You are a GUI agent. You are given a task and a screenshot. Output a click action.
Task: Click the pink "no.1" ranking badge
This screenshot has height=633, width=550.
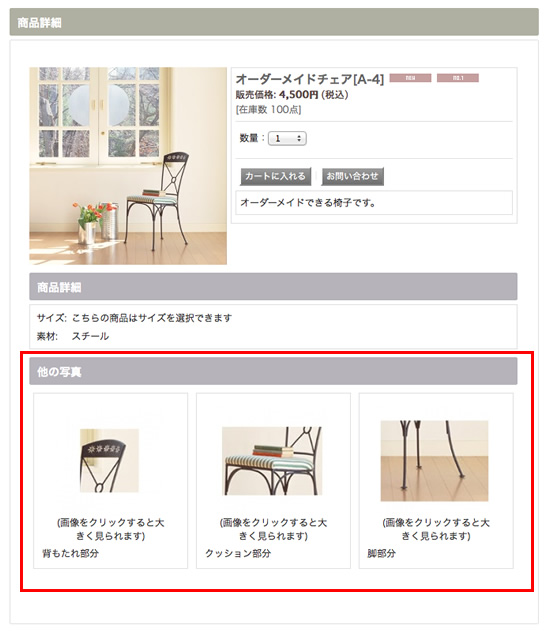[458, 78]
